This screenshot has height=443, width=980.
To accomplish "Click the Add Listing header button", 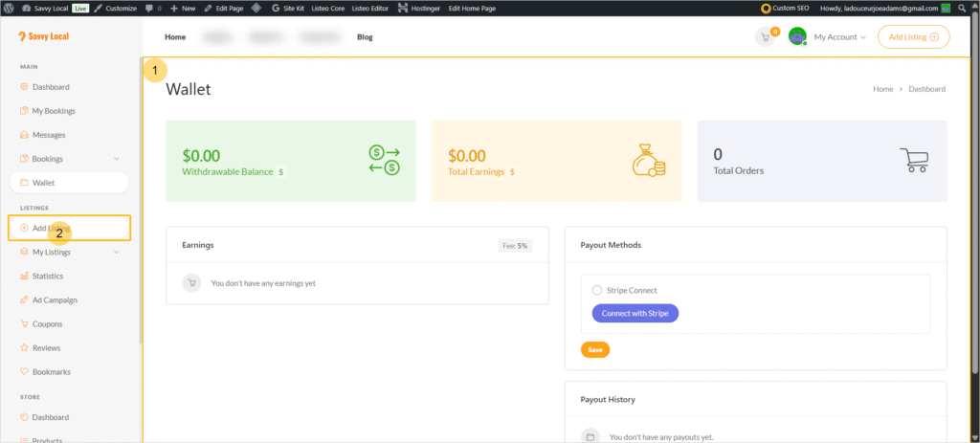I will pyautogui.click(x=913, y=37).
